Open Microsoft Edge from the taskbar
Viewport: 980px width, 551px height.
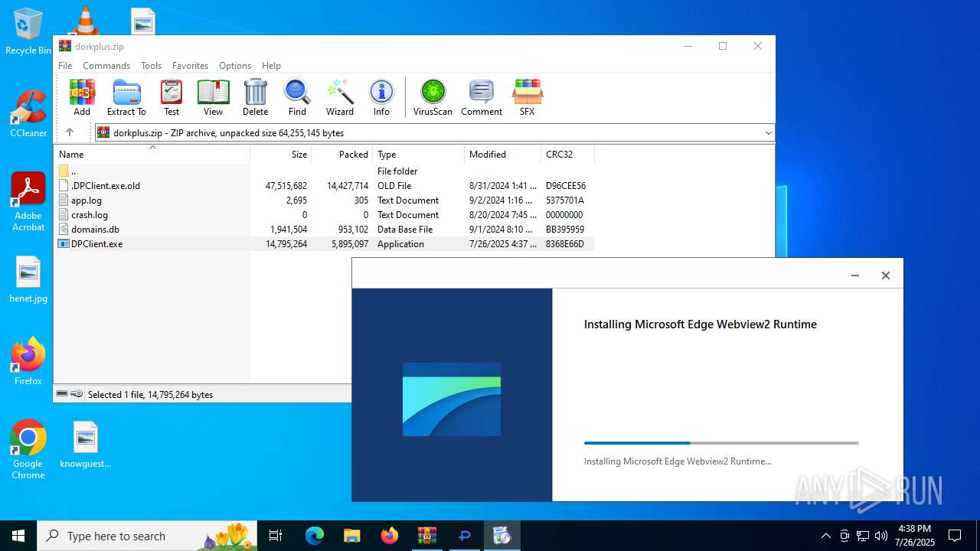coord(315,536)
